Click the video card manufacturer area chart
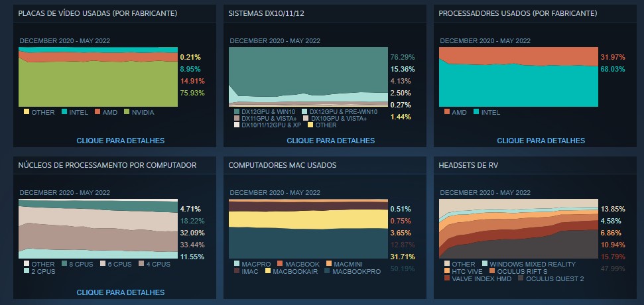644x305 pixels. tap(98, 76)
